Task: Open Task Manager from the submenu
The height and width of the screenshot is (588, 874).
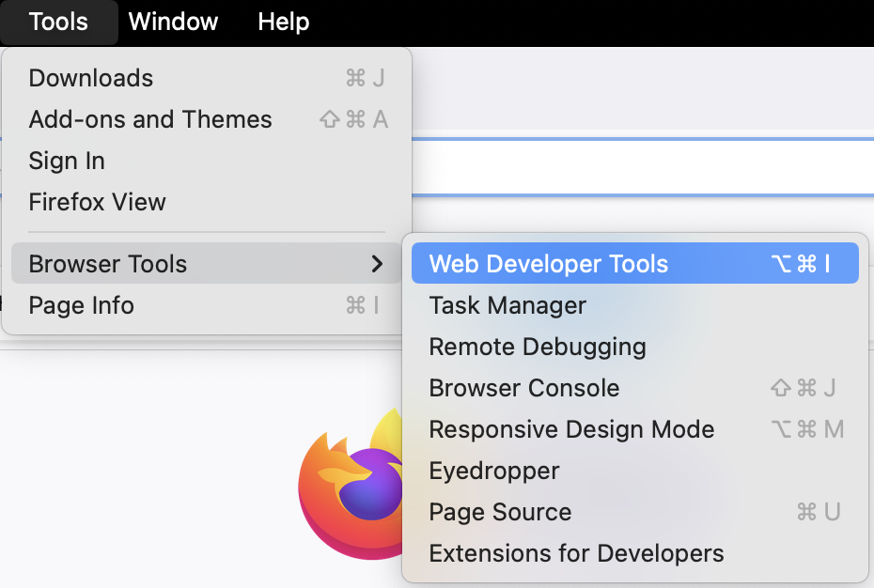Action: click(x=507, y=305)
